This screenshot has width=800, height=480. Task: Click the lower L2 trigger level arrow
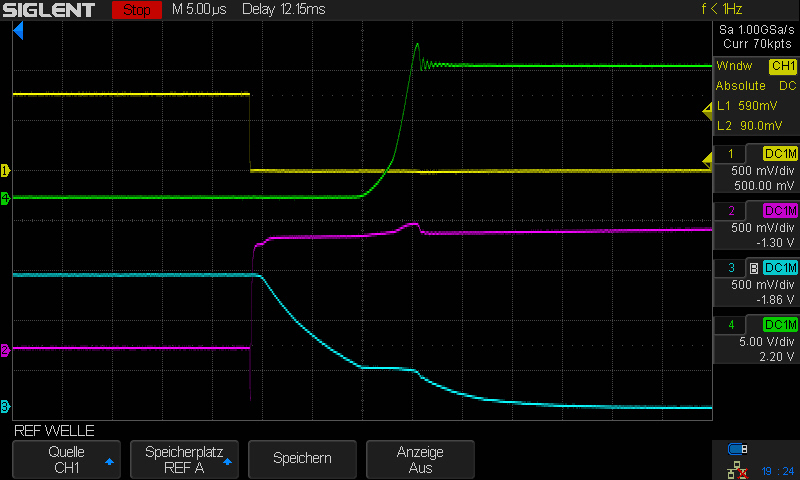click(x=707, y=161)
